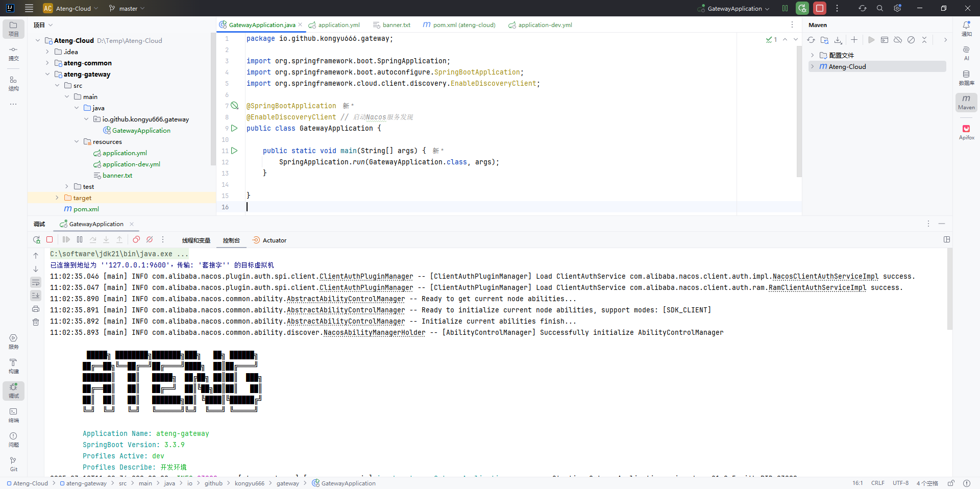Expand the target folder in project tree
Viewport: 980px width, 489px height.
pos(57,198)
